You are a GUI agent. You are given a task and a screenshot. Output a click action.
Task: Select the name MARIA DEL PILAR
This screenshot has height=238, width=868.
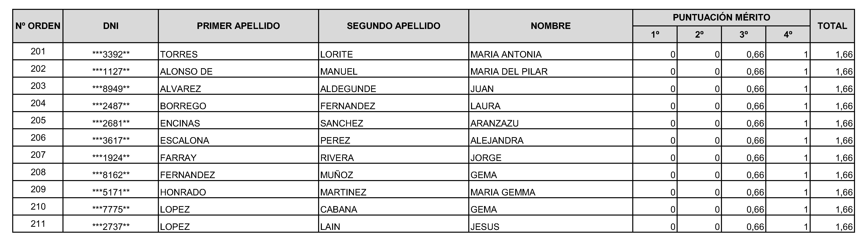(x=509, y=71)
